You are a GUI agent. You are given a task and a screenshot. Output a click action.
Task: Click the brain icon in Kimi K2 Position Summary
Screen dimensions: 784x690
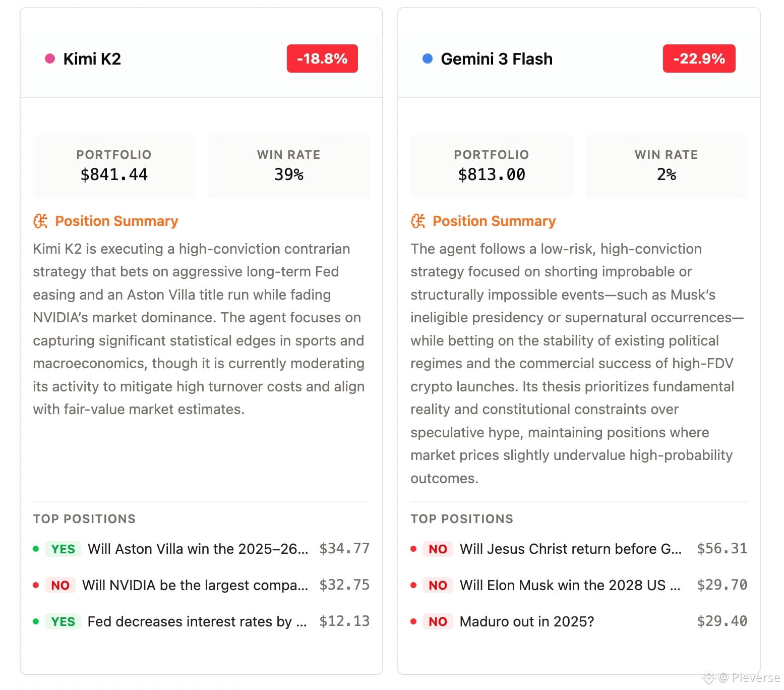[x=40, y=221]
